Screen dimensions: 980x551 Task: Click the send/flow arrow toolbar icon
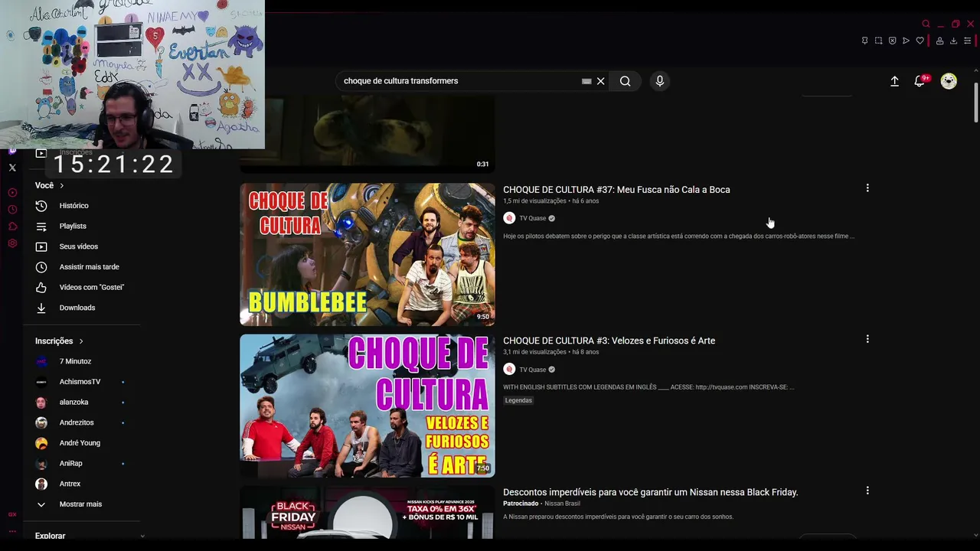(x=906, y=41)
